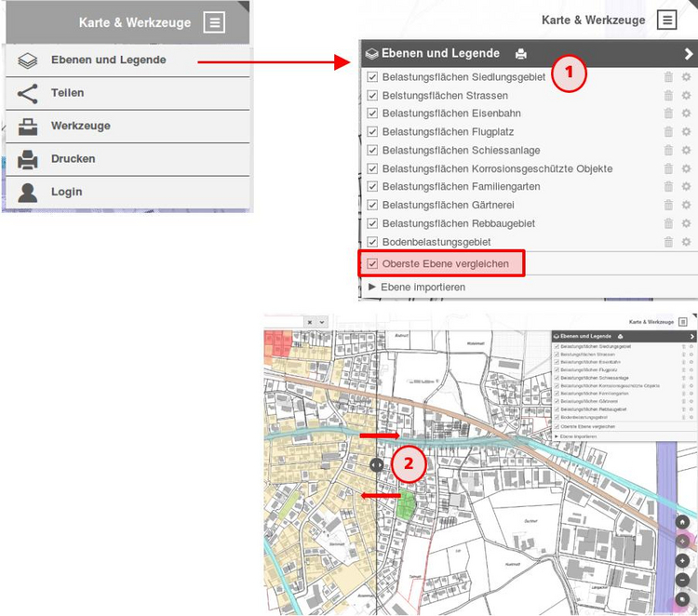The width and height of the screenshot is (698, 616).
Task: Open gear settings for Belstungsflächen Strassen, large list
Action: pyautogui.click(x=686, y=95)
